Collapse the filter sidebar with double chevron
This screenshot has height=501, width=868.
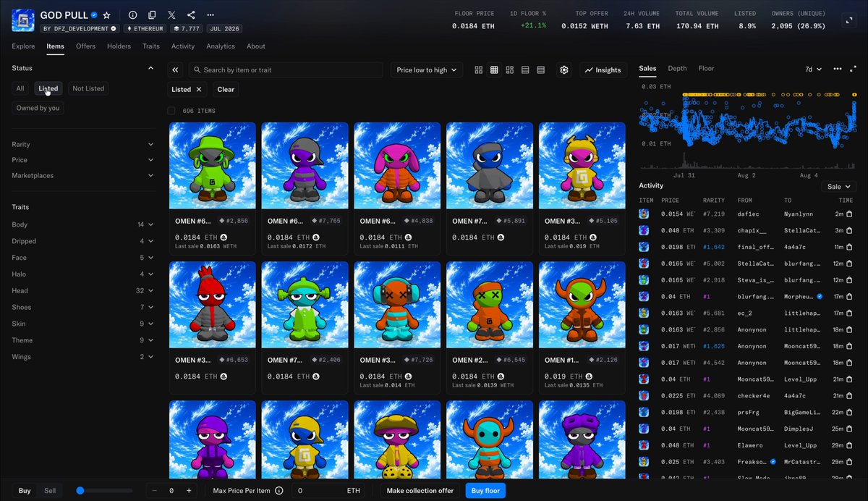click(175, 70)
